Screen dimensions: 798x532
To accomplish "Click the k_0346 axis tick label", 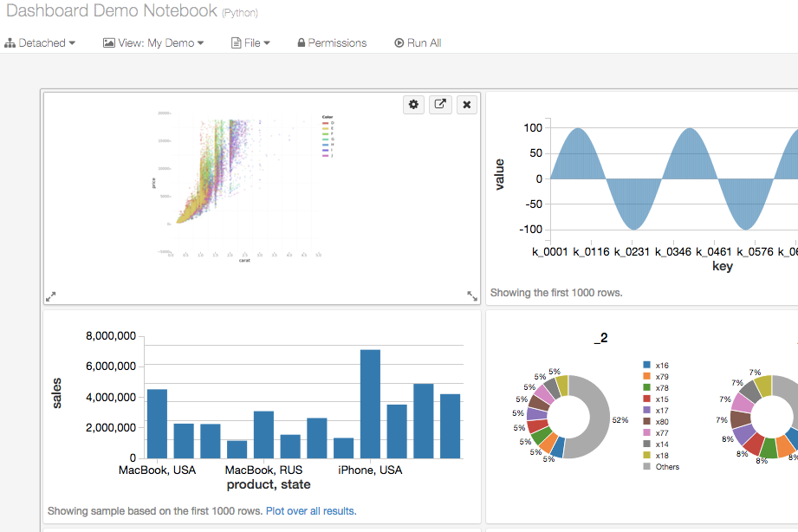I will pyautogui.click(x=673, y=251).
